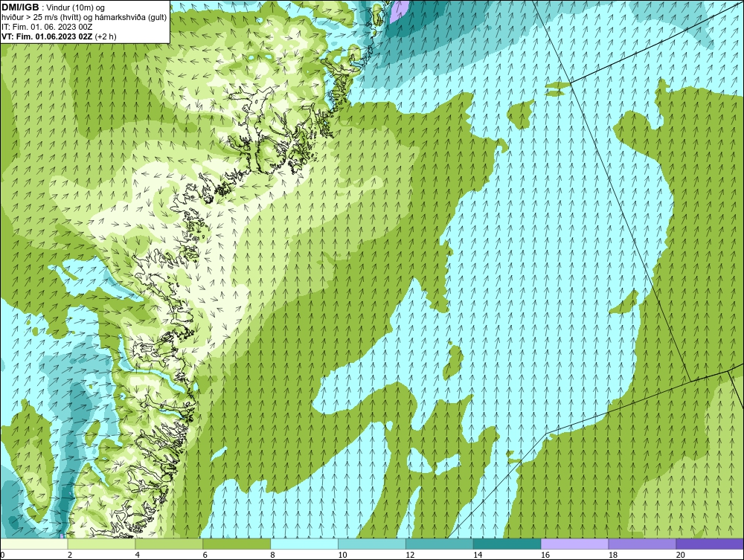
Task: Select the legend scale label "8"
Action: point(272,555)
